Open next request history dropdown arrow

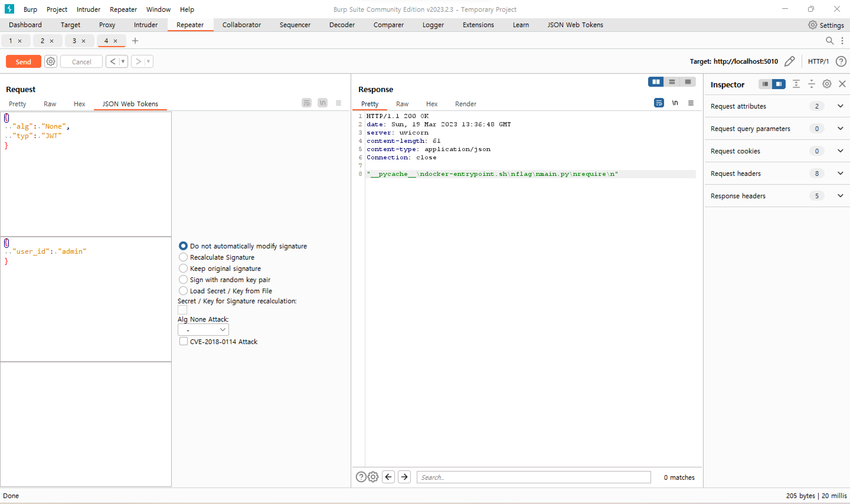[x=148, y=61]
